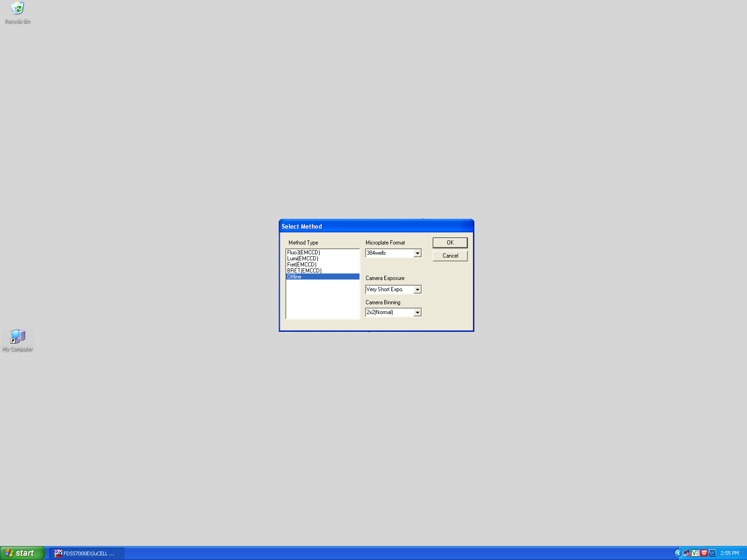747x560 pixels.
Task: Switch to the FDSS7000EX/uCELL taskbar button
Action: [87, 553]
